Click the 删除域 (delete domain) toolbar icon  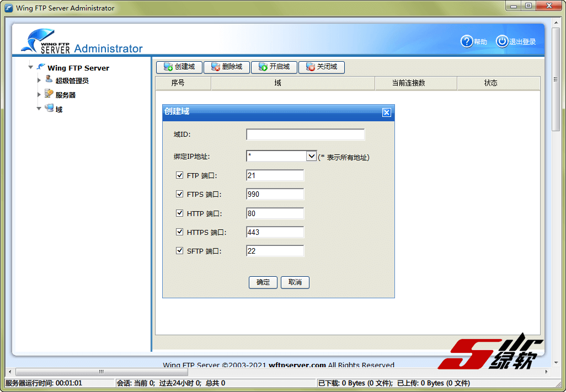[x=215, y=67]
